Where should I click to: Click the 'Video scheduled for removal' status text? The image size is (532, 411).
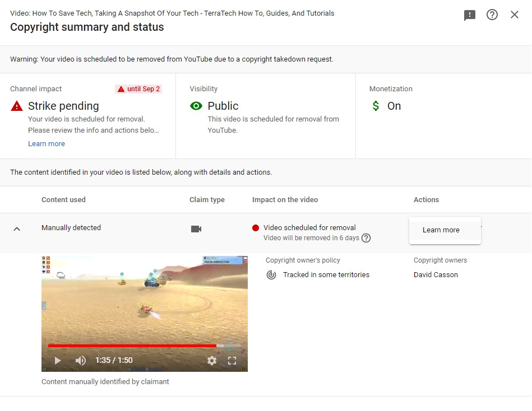(x=309, y=228)
